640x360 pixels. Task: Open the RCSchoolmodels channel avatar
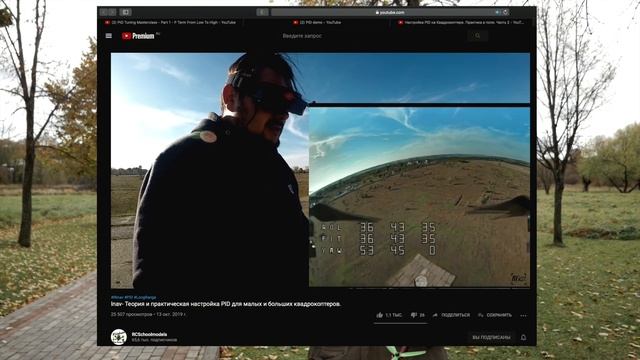(x=119, y=337)
